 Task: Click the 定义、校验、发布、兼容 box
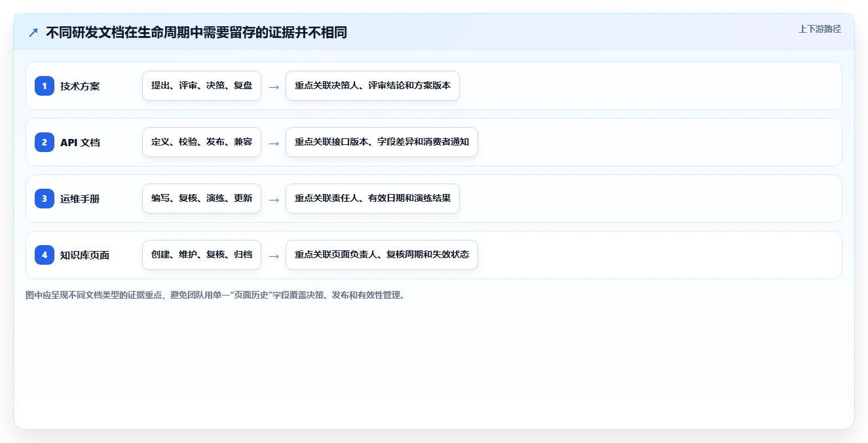pyautogui.click(x=202, y=142)
